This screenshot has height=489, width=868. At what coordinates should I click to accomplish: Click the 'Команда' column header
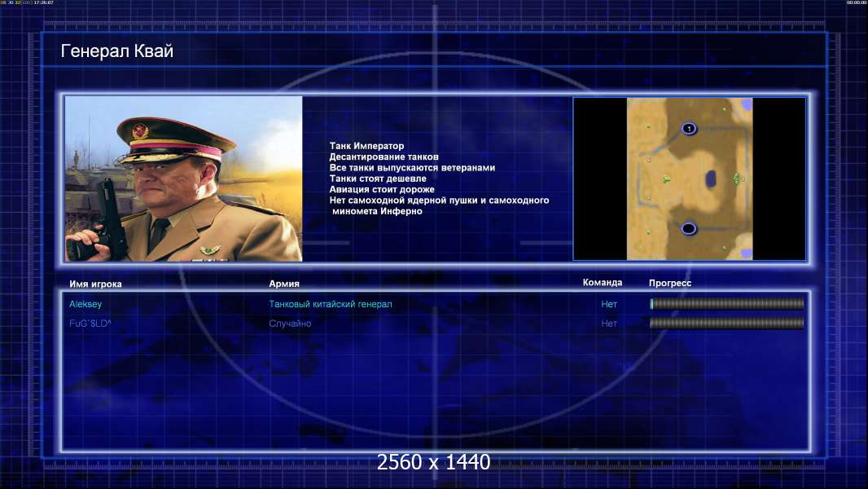tap(603, 283)
